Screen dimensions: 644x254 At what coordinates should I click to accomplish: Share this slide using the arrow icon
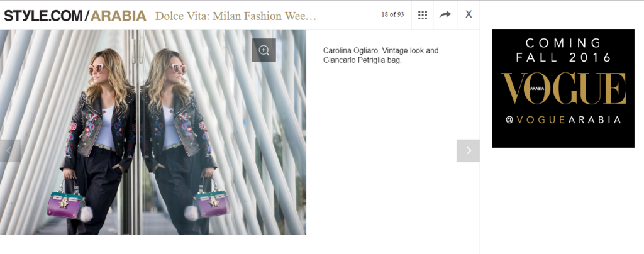[x=445, y=14]
